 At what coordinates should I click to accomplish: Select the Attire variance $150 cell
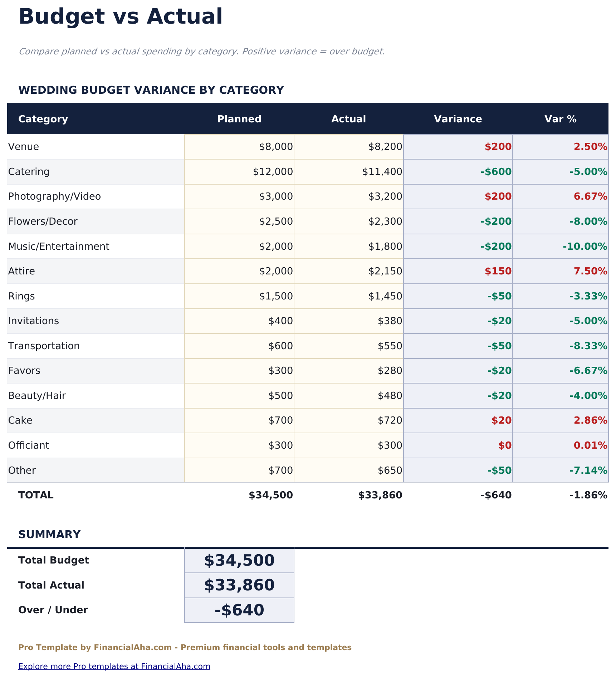pos(458,271)
